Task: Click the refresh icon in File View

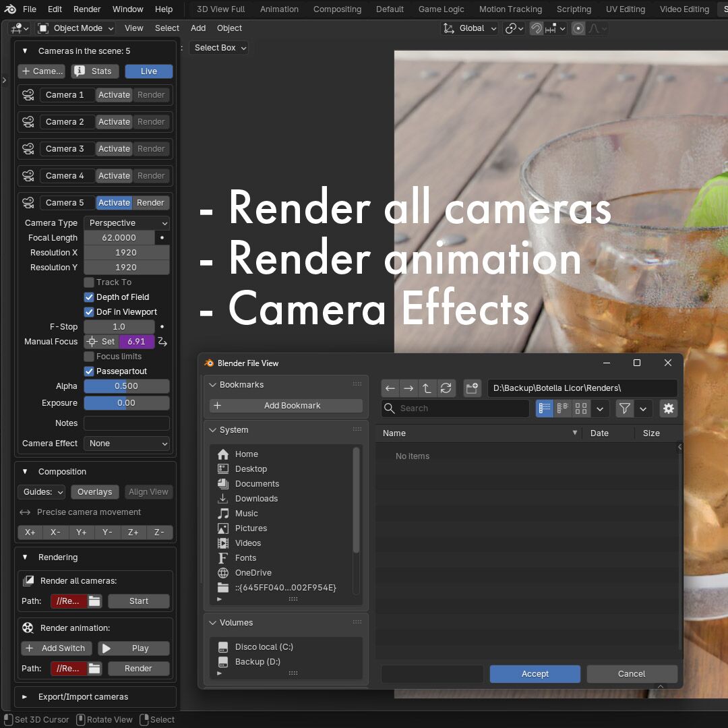Action: (446, 388)
